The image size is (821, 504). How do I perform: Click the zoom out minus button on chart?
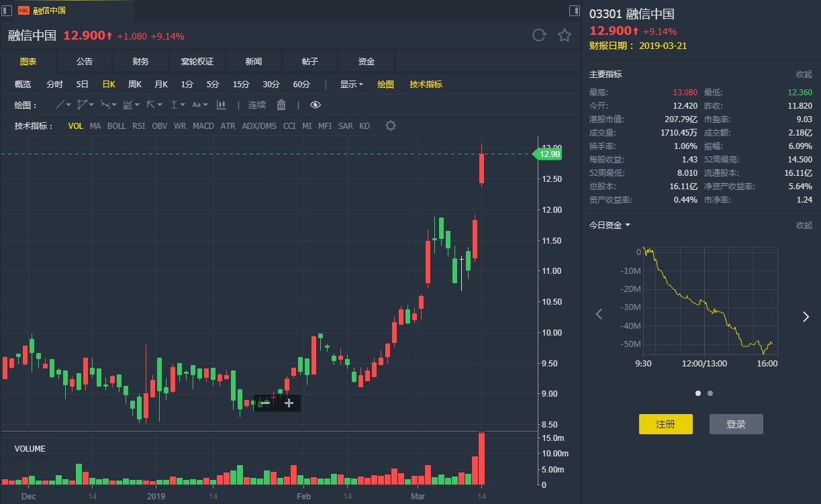[x=264, y=403]
